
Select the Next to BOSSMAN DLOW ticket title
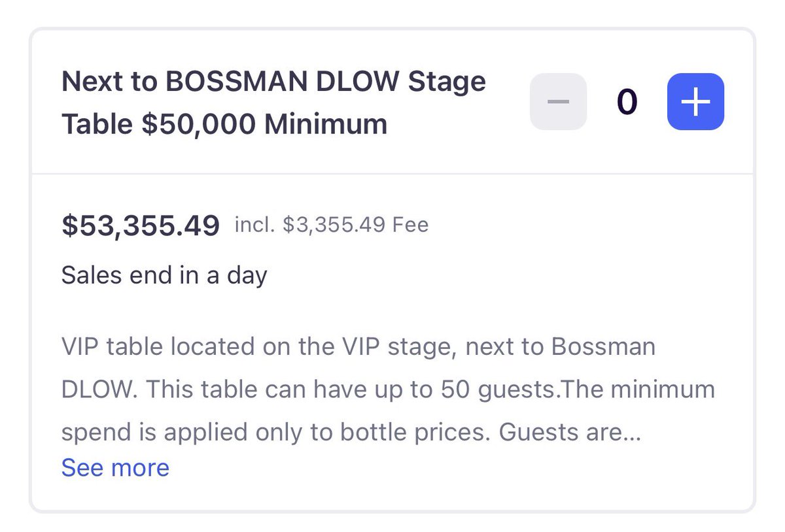pyautogui.click(x=273, y=83)
